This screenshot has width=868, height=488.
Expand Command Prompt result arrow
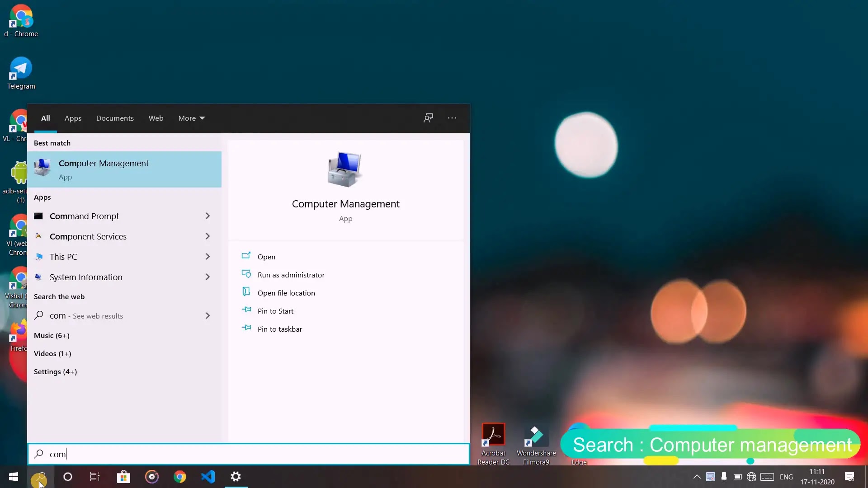pyautogui.click(x=208, y=216)
